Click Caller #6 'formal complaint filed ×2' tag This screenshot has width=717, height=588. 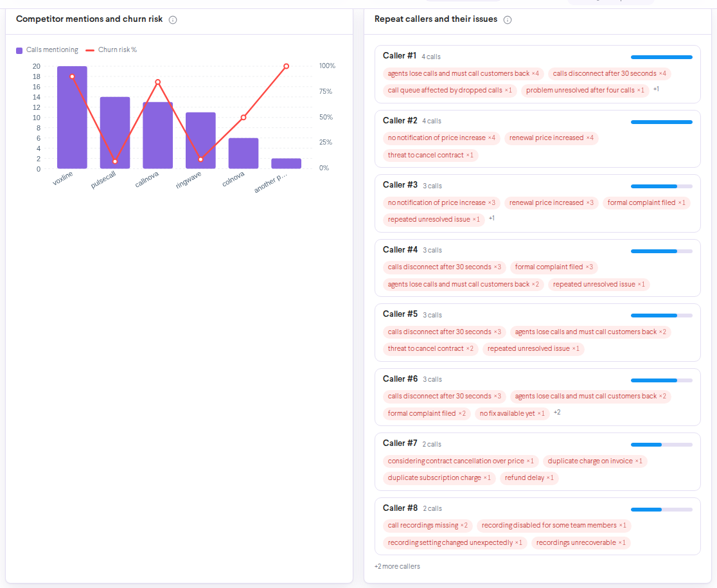click(427, 414)
